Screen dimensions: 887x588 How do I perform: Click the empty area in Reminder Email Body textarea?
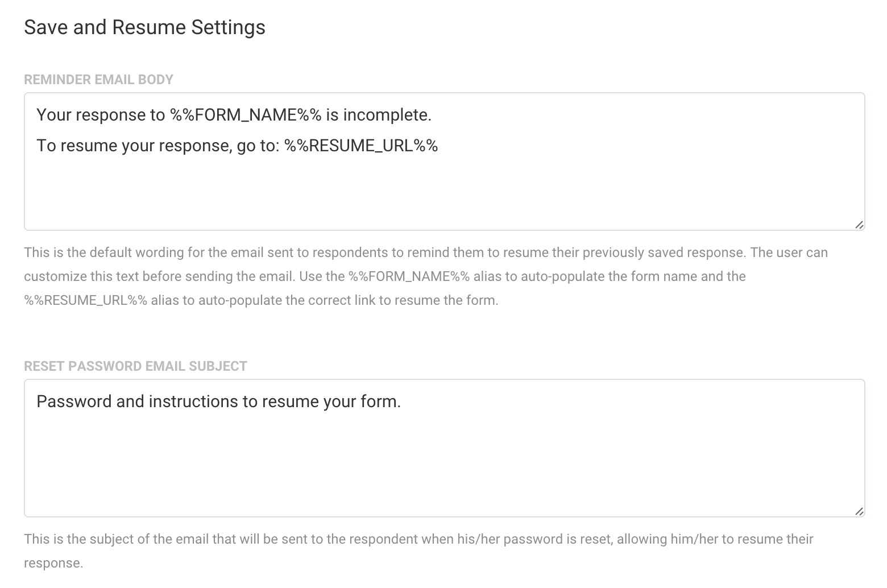click(443, 193)
